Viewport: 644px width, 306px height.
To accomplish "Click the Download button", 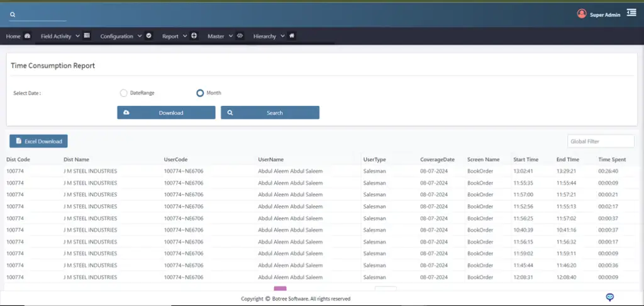I will coord(166,113).
